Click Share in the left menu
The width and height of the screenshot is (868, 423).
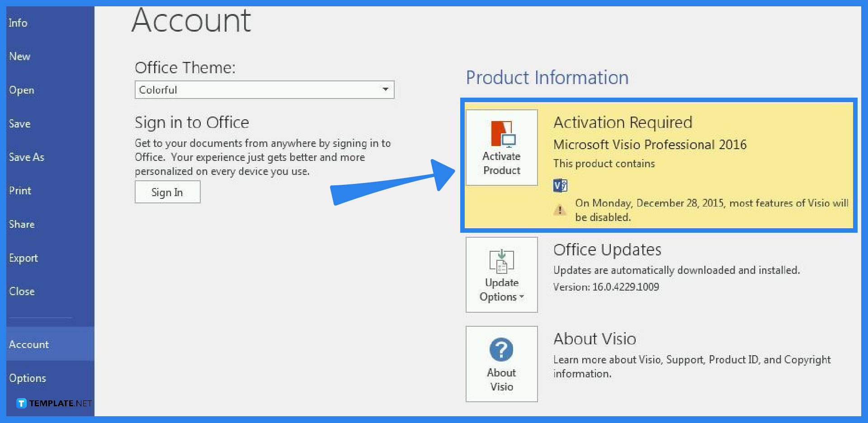point(22,224)
